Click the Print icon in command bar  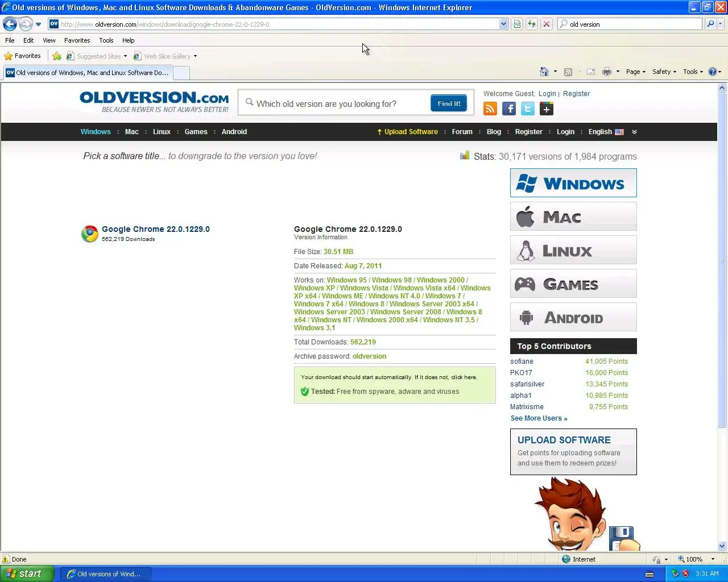pos(607,72)
